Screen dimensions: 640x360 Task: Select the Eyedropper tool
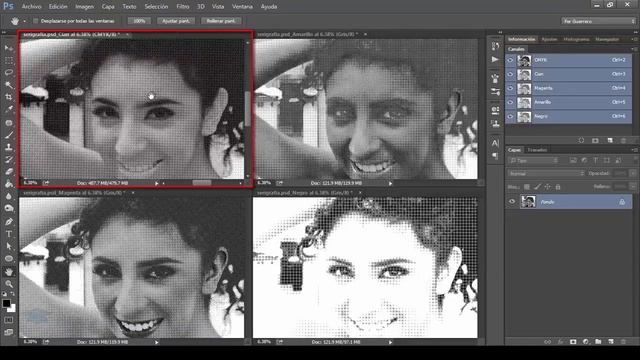click(x=9, y=109)
